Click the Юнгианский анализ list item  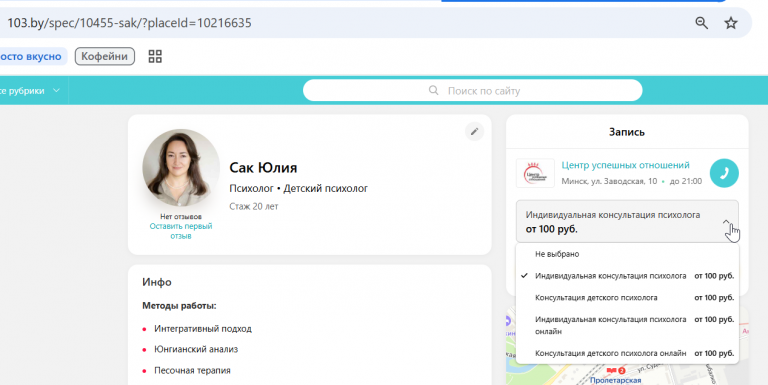coord(196,349)
